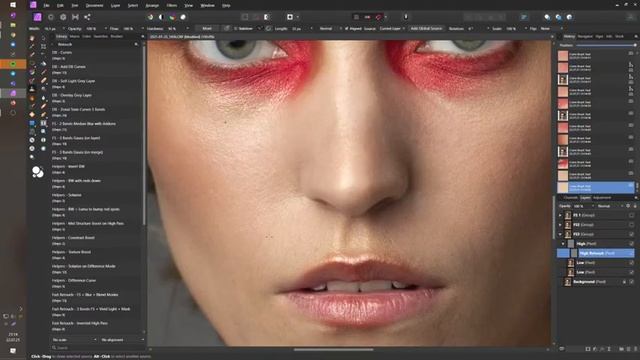Click the lock icon in Layers panel header
Image resolution: width=640 pixels, height=360 pixels.
(635, 206)
